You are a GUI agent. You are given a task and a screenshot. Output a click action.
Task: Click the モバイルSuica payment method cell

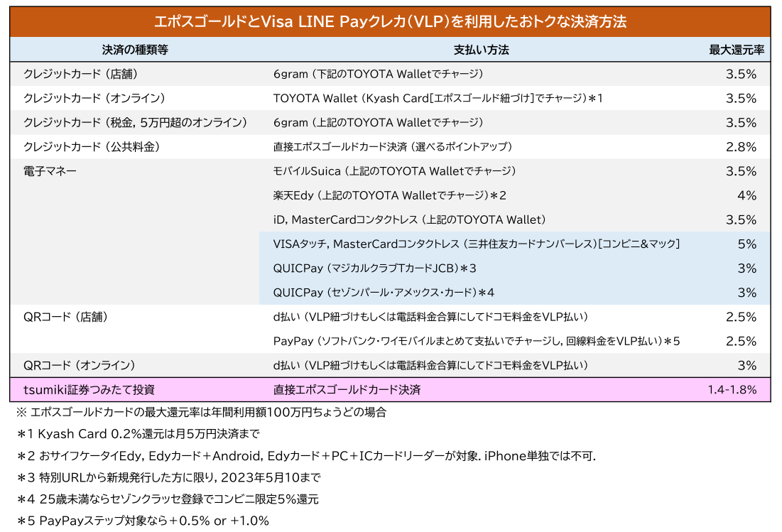tap(394, 171)
